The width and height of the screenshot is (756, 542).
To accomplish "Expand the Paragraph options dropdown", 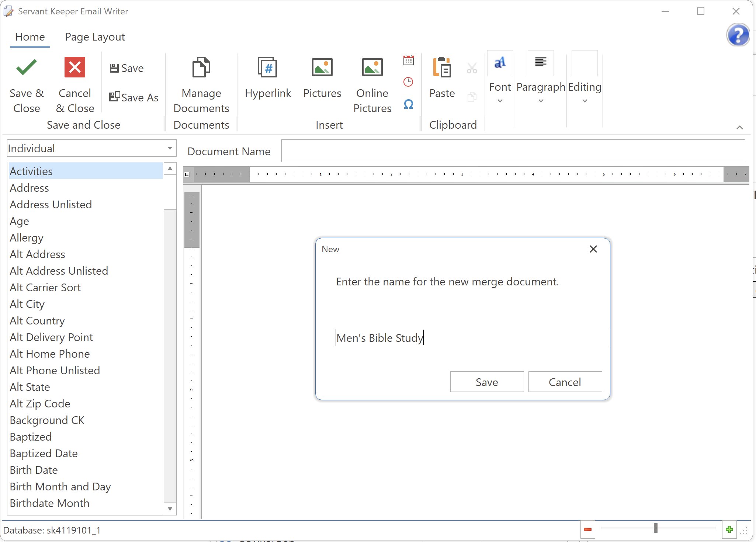I will pos(540,100).
